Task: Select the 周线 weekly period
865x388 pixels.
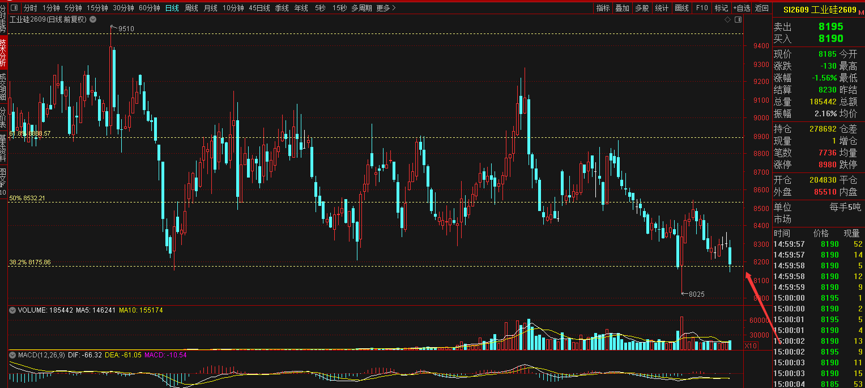Action: coord(191,8)
